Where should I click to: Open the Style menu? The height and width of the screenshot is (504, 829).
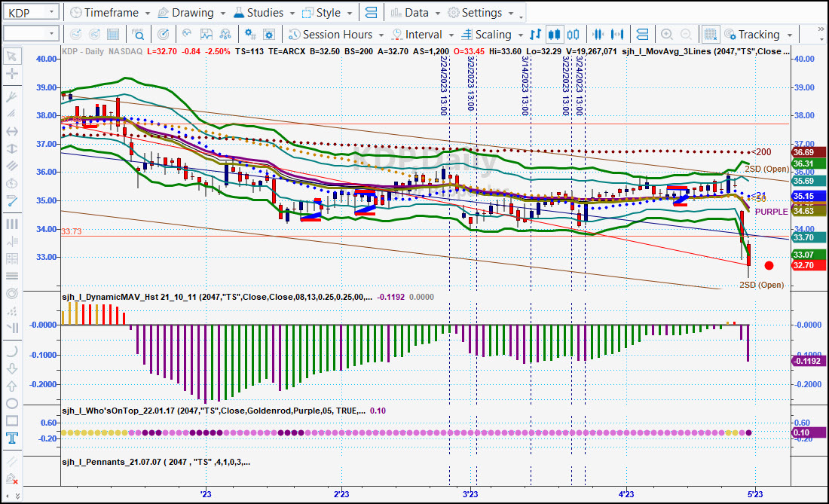[322, 13]
